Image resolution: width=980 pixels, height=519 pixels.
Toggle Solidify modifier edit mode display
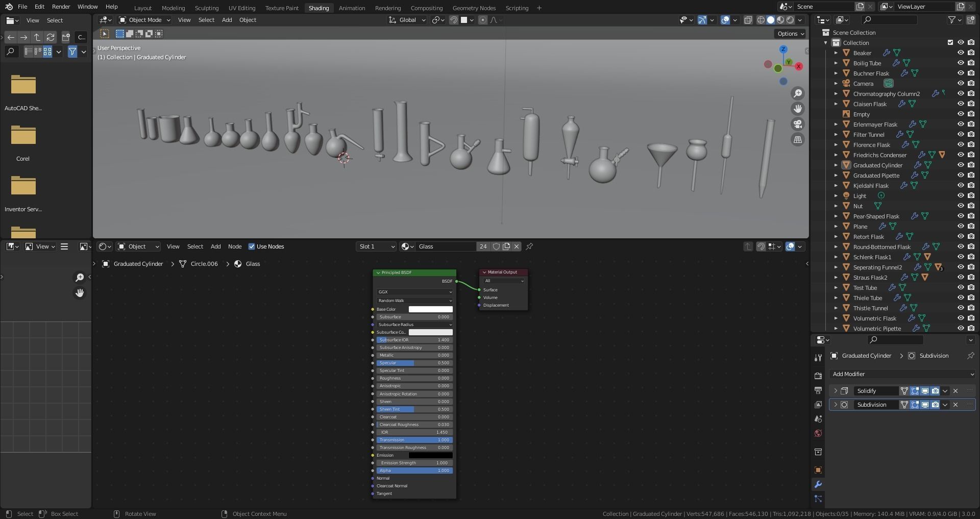(x=915, y=391)
